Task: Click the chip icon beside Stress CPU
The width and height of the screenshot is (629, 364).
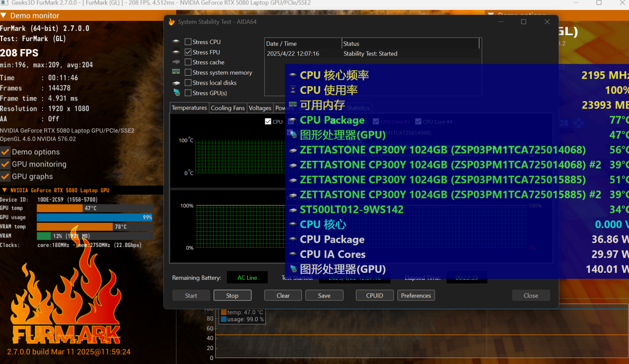Action: (x=176, y=42)
